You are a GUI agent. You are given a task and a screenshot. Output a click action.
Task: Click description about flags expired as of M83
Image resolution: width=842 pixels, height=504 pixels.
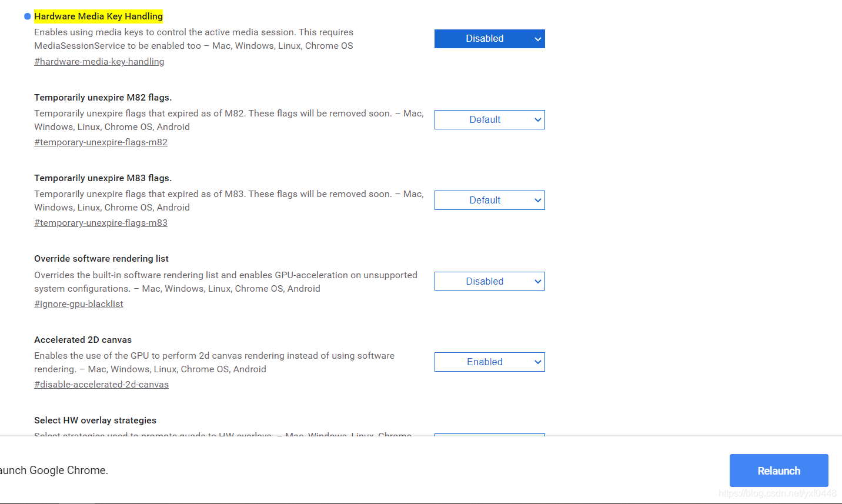coord(229,201)
